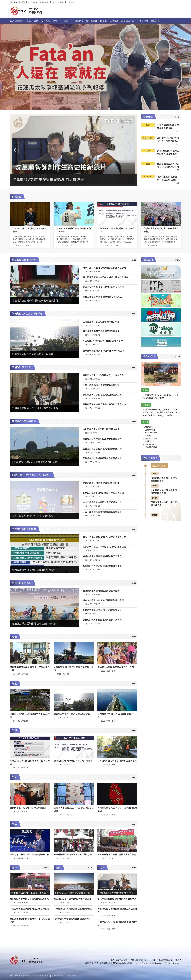Open the Facebook 粉絲專頁 link in the top bar
Image resolution: width=191 pixels, height=980 pixels.
41,2
